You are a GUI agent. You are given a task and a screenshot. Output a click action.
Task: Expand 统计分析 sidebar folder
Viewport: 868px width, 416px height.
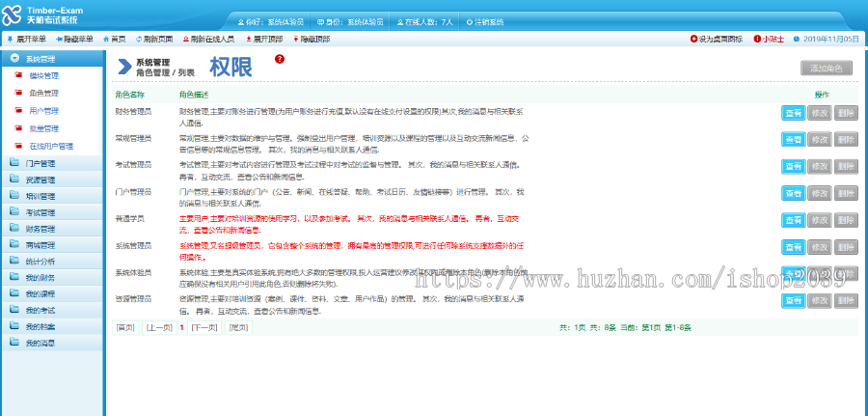(52, 262)
